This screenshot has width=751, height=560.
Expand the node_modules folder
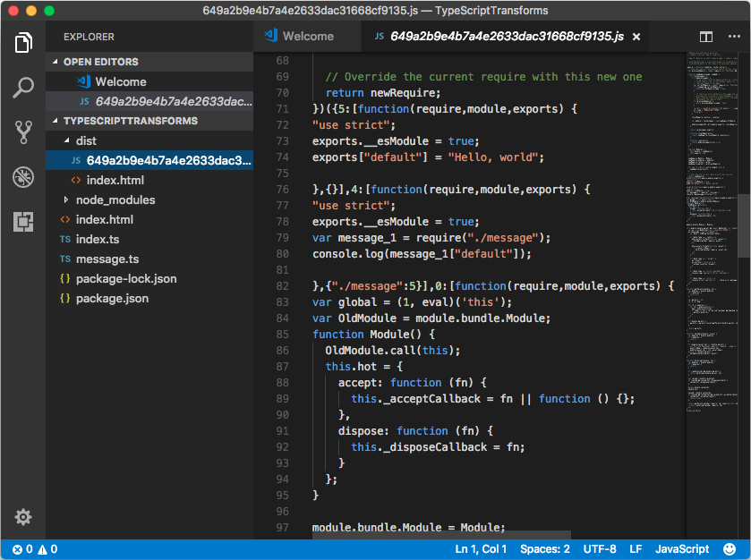coord(66,199)
